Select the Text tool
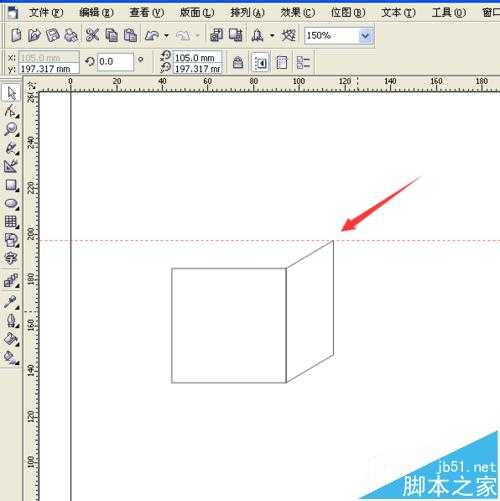This screenshot has width=500, height=501. tap(11, 258)
